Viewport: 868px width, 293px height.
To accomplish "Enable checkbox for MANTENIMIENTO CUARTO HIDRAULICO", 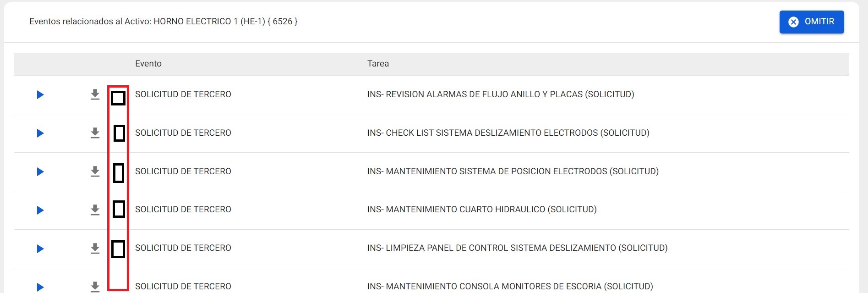I will tap(119, 209).
